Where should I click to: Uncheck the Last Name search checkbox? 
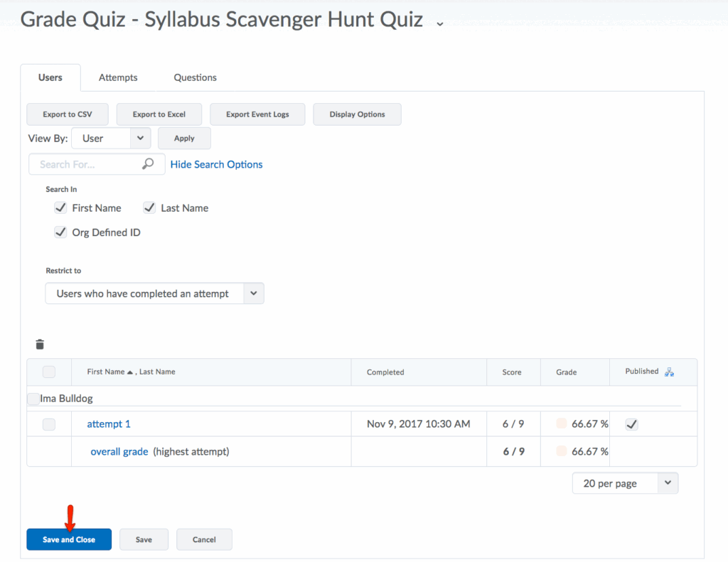[x=149, y=208]
